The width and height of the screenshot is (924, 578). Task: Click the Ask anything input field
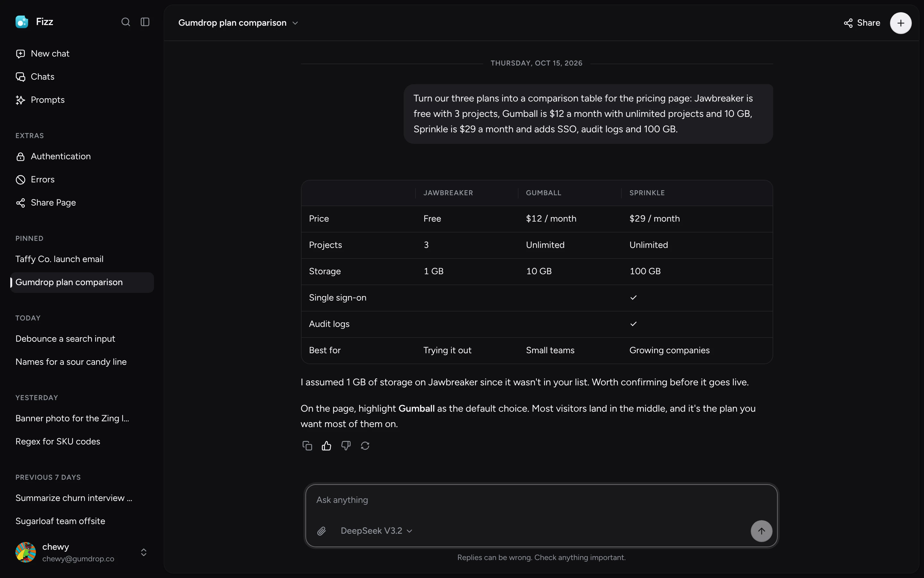[x=541, y=500]
